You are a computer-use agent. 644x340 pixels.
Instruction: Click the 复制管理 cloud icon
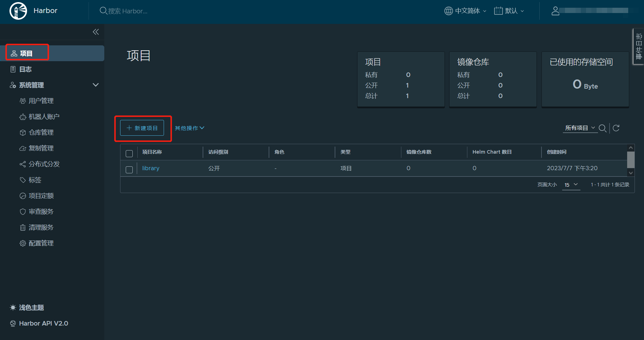click(x=23, y=148)
